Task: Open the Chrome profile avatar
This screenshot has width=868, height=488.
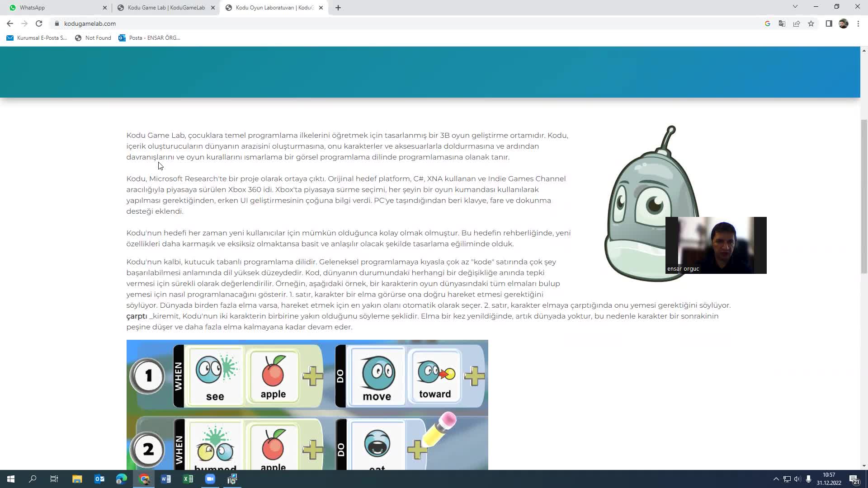Action: coord(844,23)
